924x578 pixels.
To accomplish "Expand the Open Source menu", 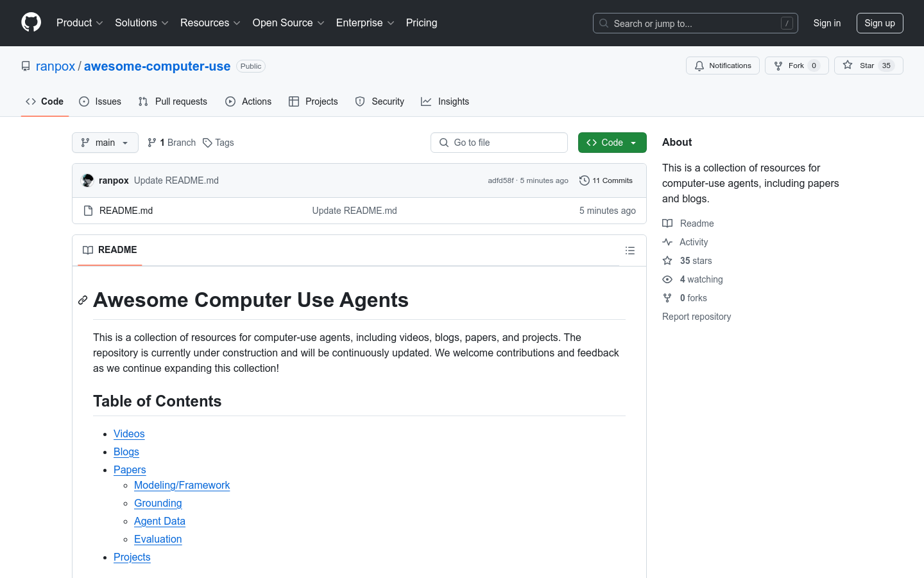I will 289,22.
